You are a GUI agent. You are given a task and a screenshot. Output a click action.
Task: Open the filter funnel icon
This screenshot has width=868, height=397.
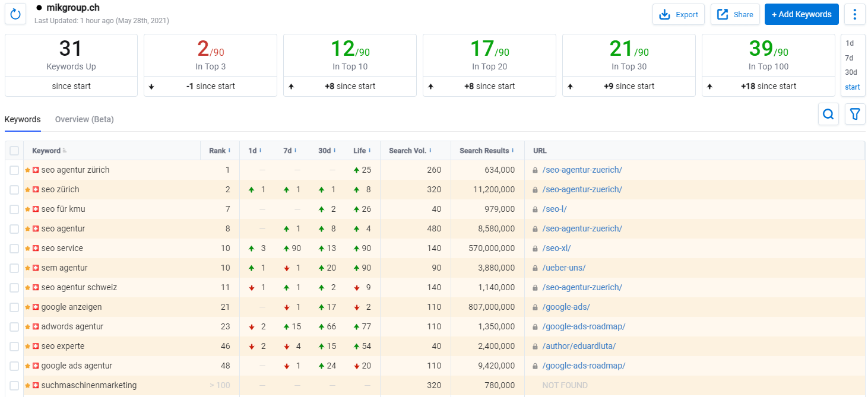[x=855, y=113]
